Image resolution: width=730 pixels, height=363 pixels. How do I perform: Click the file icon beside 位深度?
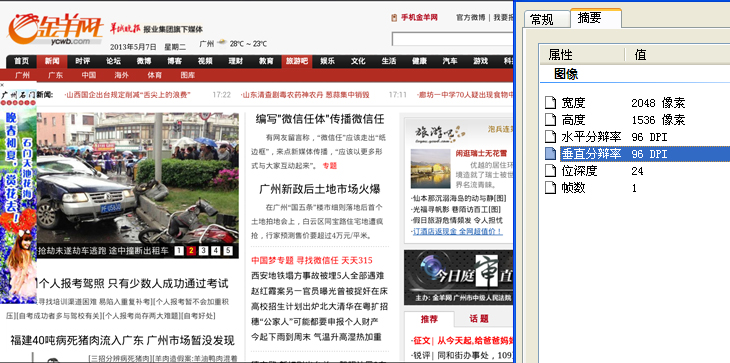point(550,171)
